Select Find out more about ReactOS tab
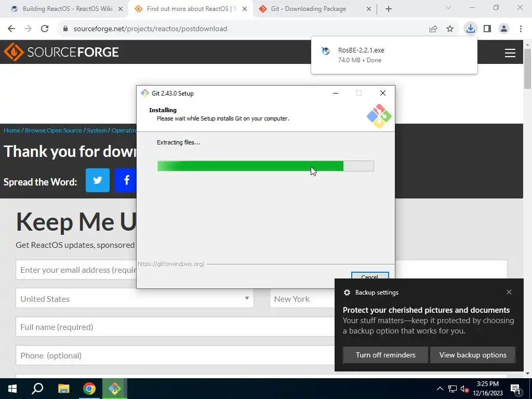532x399 pixels. (191, 9)
